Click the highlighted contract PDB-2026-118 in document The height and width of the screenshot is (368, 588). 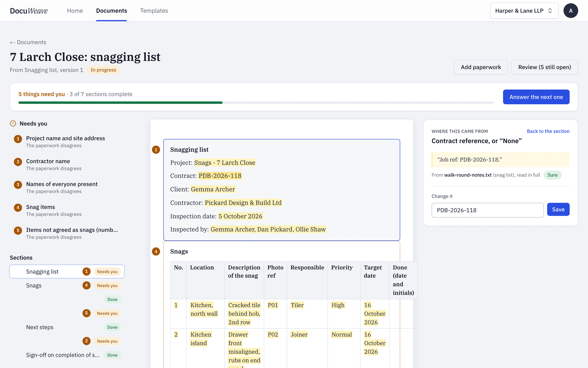coord(220,176)
